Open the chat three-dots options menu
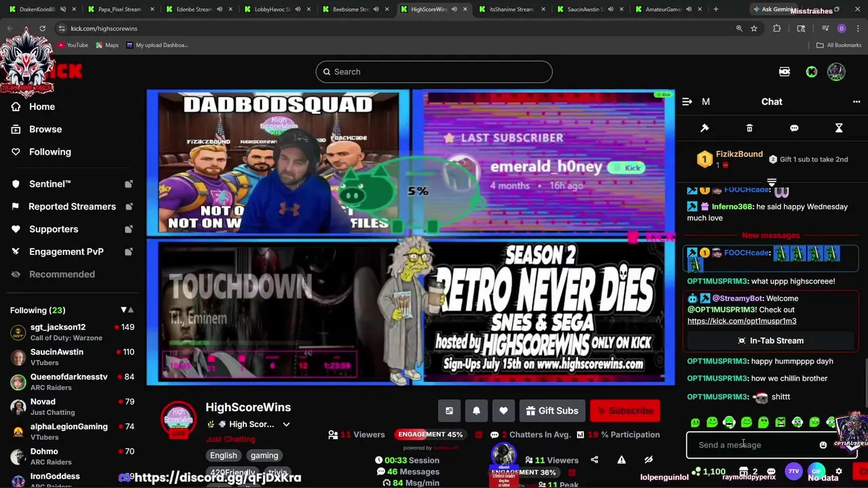Screen dimensions: 868x488 [856, 102]
